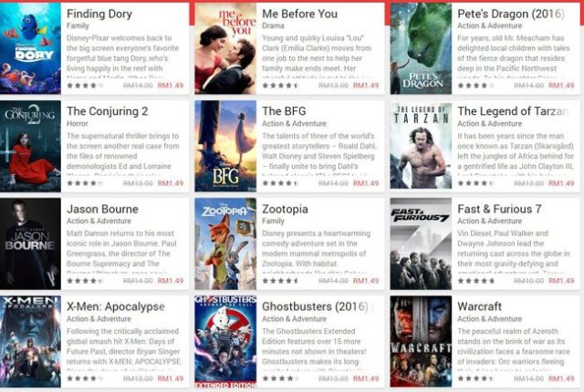Open the Jason Bourne poster image
The width and height of the screenshot is (584, 392).
point(30,243)
